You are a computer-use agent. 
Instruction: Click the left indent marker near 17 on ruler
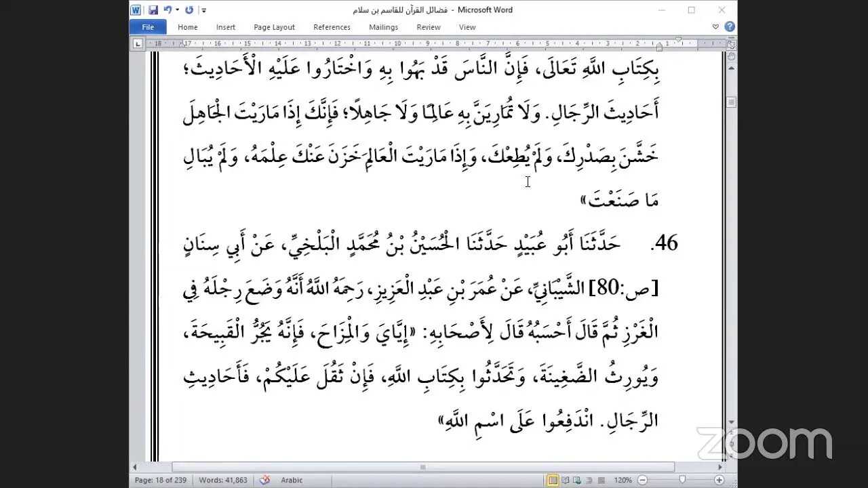click(183, 44)
